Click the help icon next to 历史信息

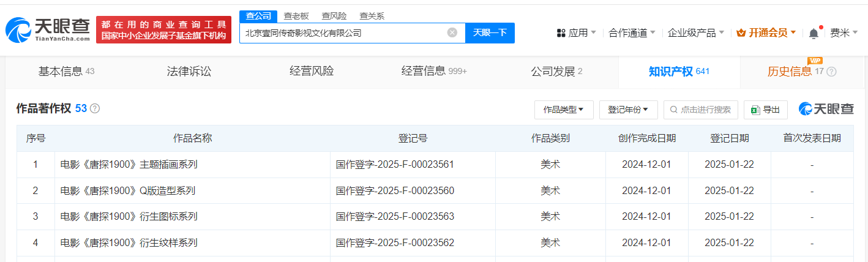(831, 72)
